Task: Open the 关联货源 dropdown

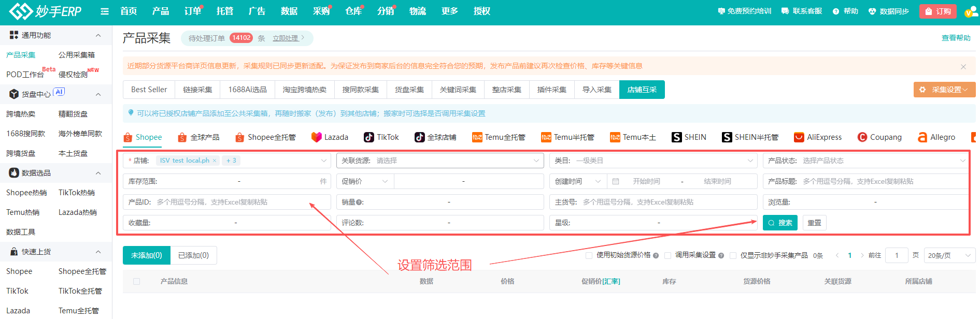Action: point(440,161)
